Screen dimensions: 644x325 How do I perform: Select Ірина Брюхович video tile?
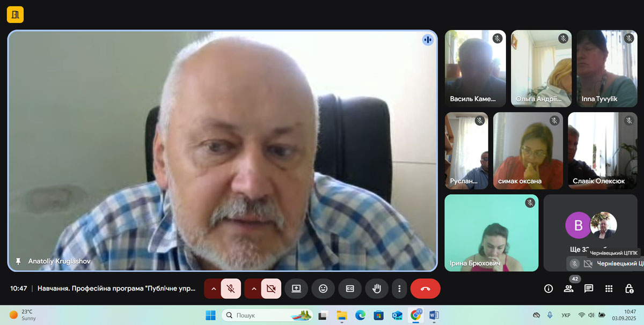click(492, 233)
